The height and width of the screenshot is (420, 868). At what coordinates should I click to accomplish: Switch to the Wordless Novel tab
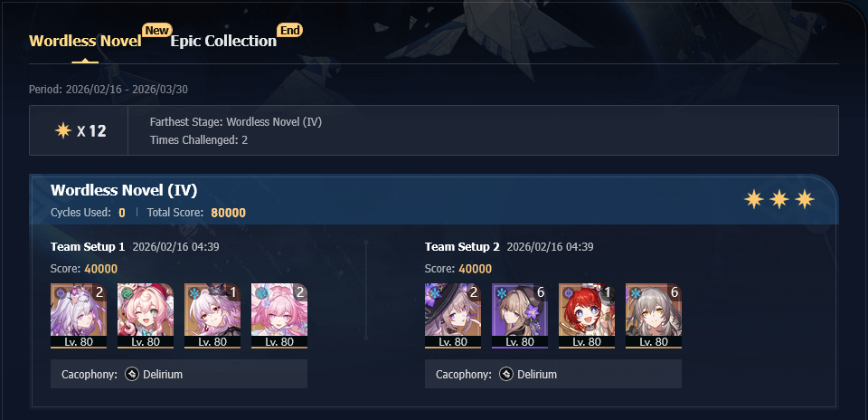click(85, 41)
